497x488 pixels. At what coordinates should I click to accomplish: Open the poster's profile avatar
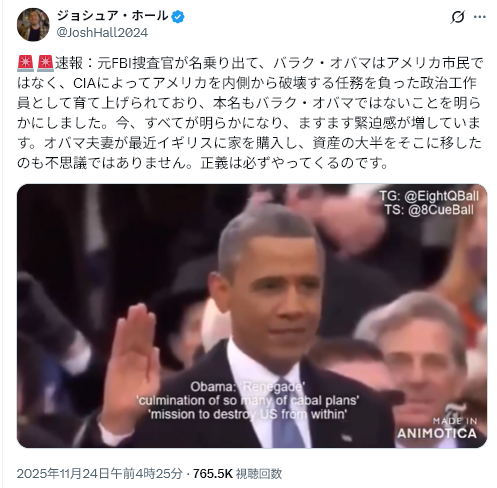(33, 25)
